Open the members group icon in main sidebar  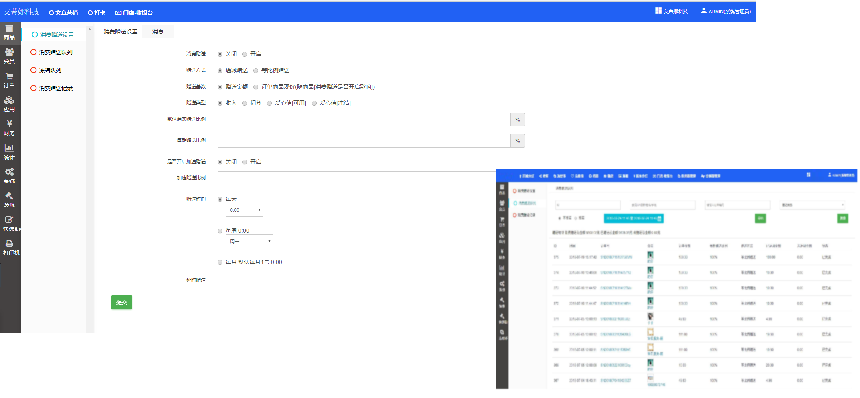(9, 52)
